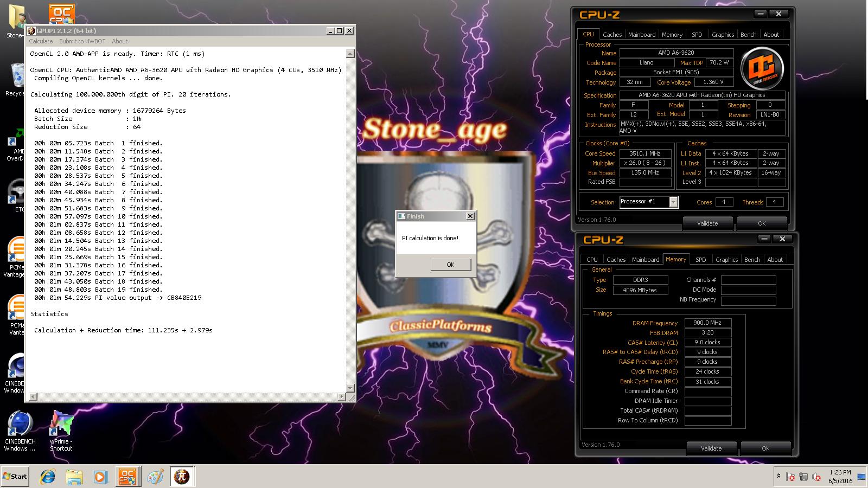The width and height of the screenshot is (868, 488).
Task: Click GPUPI horizontal scroll left arrow
Action: click(33, 397)
